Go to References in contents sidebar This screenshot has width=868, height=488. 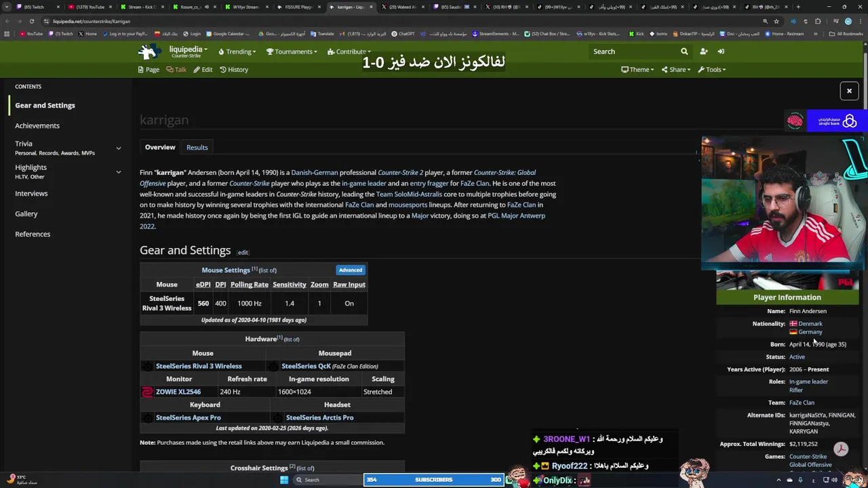pyautogui.click(x=33, y=234)
